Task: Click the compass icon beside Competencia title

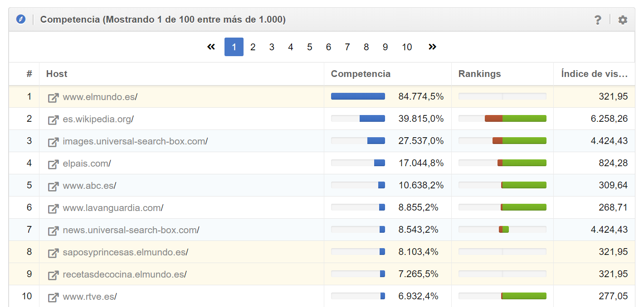Action: [x=21, y=19]
